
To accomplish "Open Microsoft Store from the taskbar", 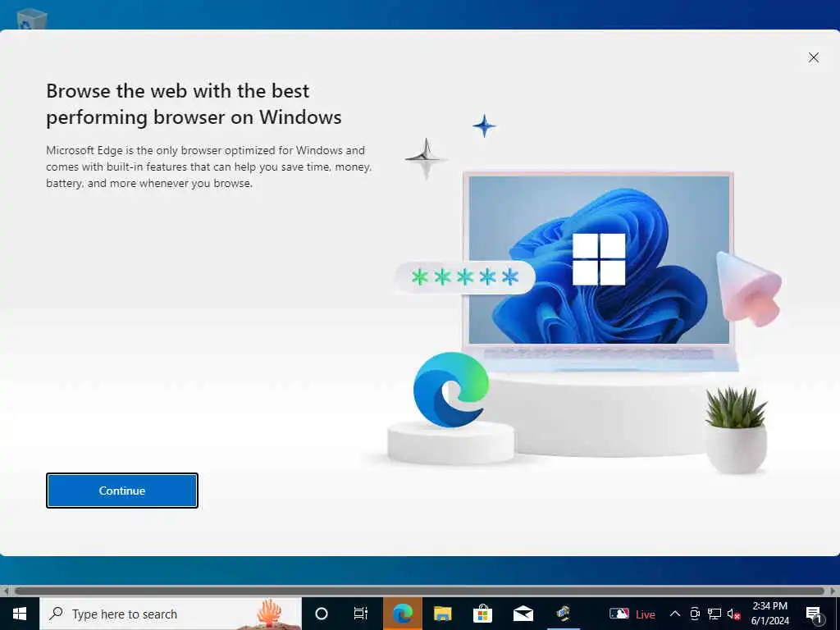I will tap(482, 614).
